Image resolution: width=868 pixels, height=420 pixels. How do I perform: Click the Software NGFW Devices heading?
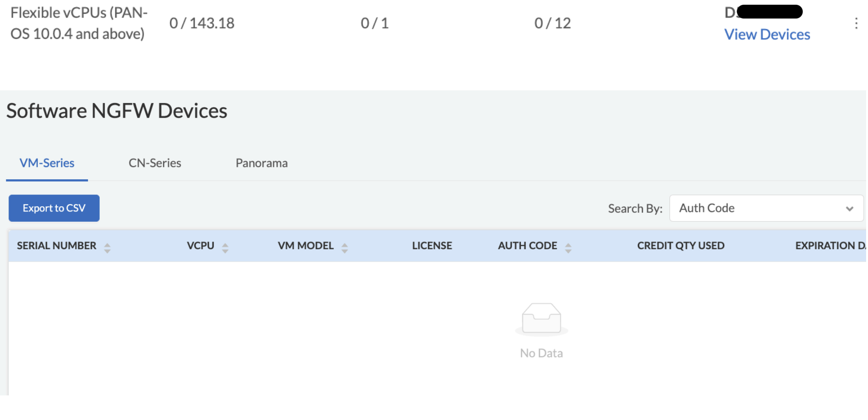117,111
